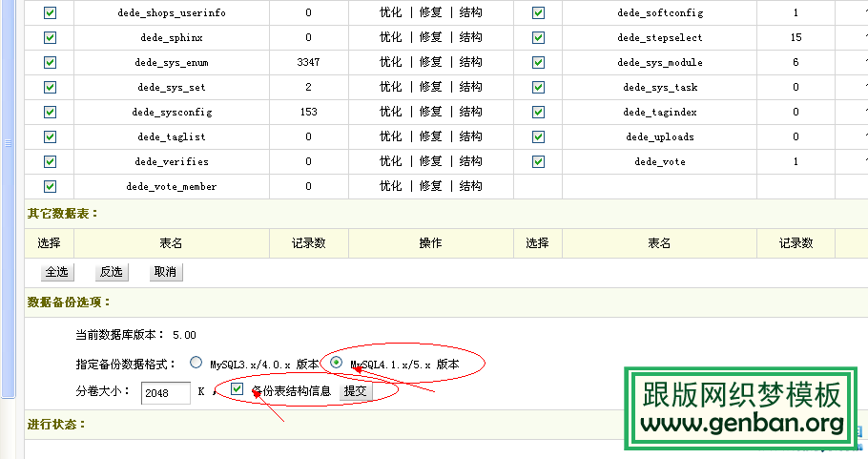This screenshot has width=868, height=459.
Task: Submit the backup with 提交 button
Action: (x=356, y=391)
